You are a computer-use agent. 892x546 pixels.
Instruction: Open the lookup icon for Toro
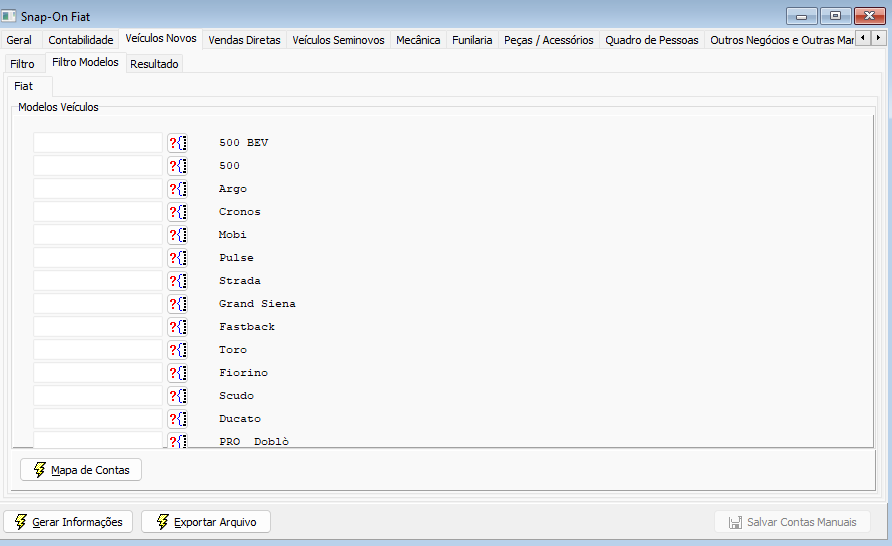click(177, 350)
